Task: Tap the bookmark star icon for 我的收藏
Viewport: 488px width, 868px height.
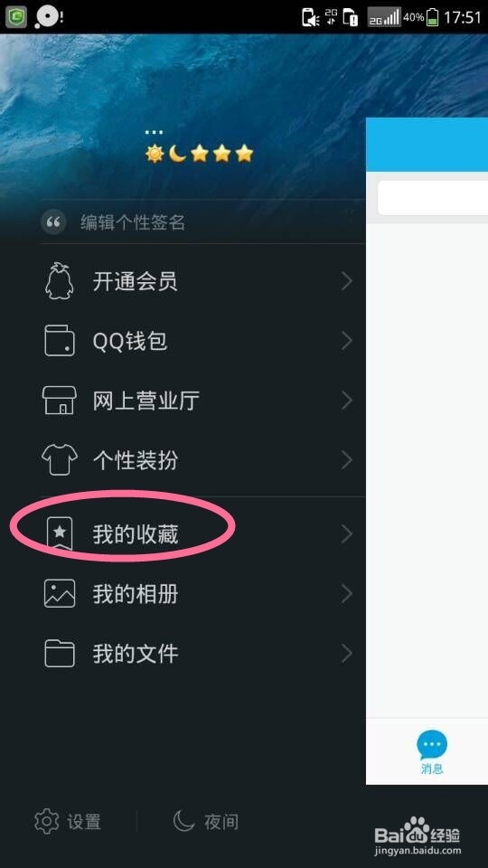Action: coord(60,534)
